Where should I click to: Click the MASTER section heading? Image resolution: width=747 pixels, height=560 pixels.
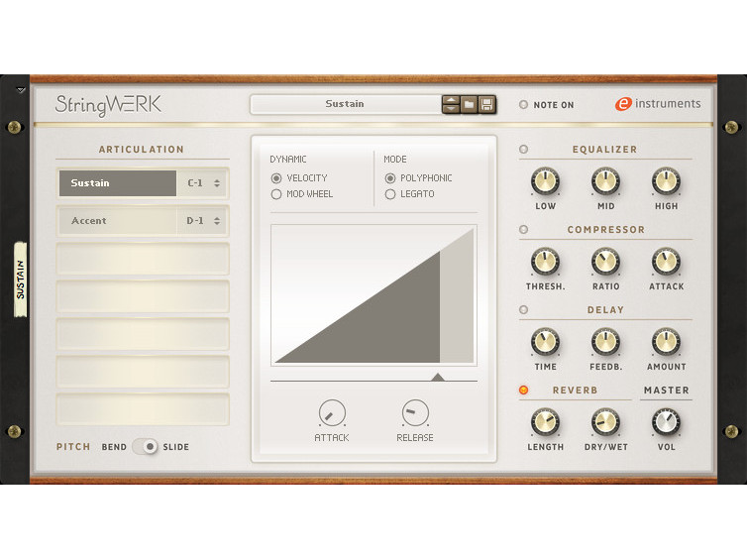pos(667,390)
